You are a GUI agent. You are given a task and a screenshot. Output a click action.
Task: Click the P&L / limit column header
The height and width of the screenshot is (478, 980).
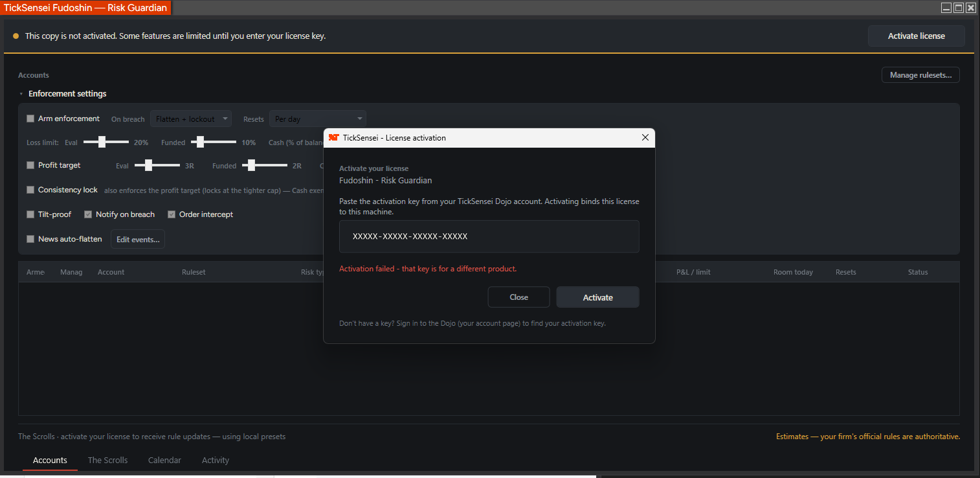pos(693,272)
